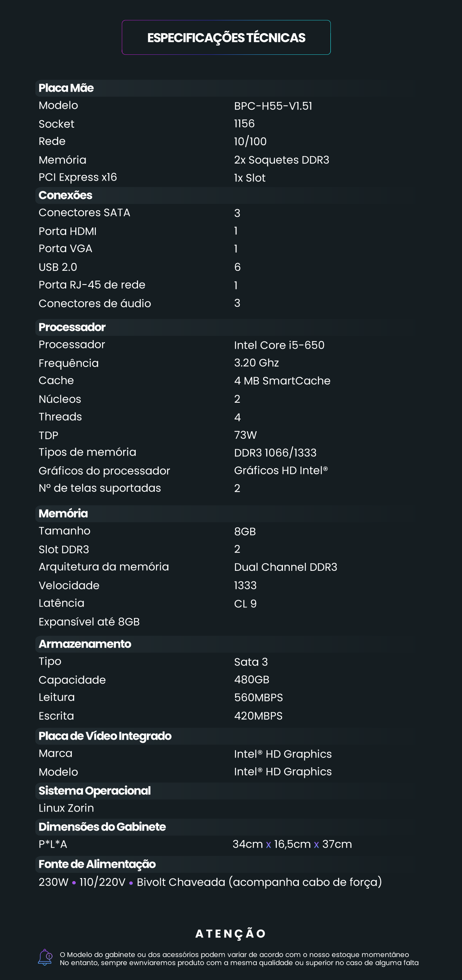
Task: Click the 4 MB SmartCache value
Action: point(282,381)
